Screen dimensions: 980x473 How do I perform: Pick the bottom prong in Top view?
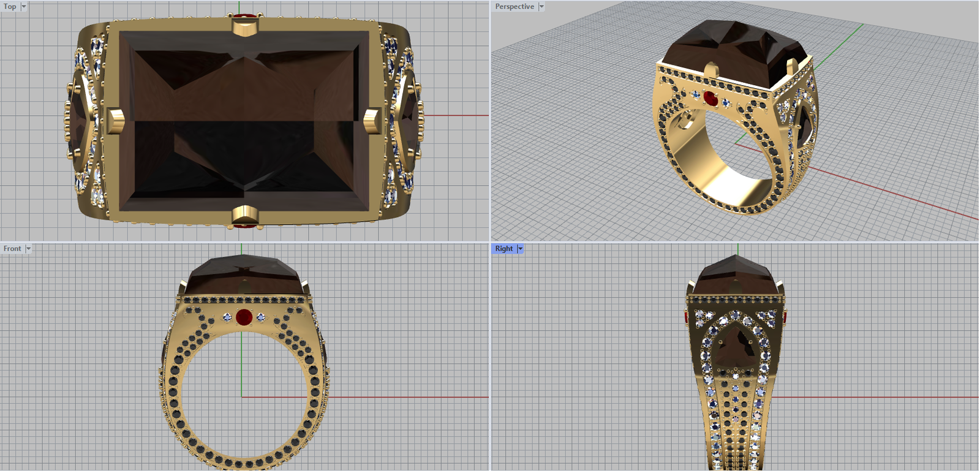pyautogui.click(x=245, y=214)
